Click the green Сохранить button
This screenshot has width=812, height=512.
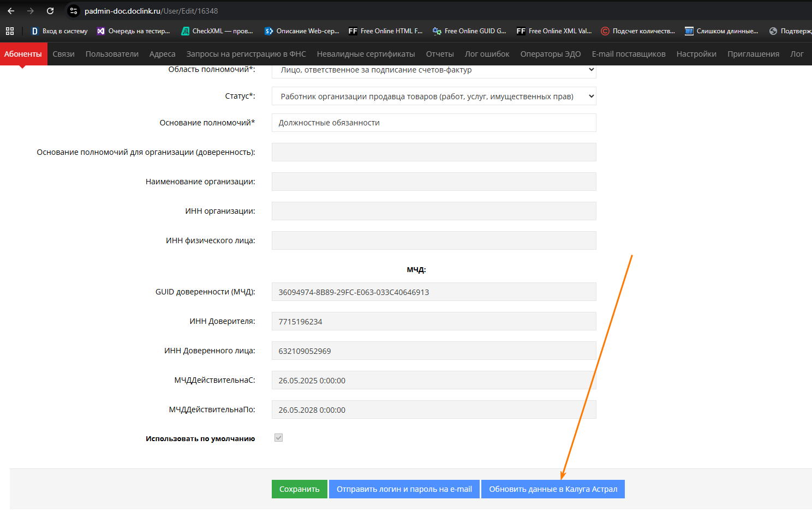pos(300,489)
